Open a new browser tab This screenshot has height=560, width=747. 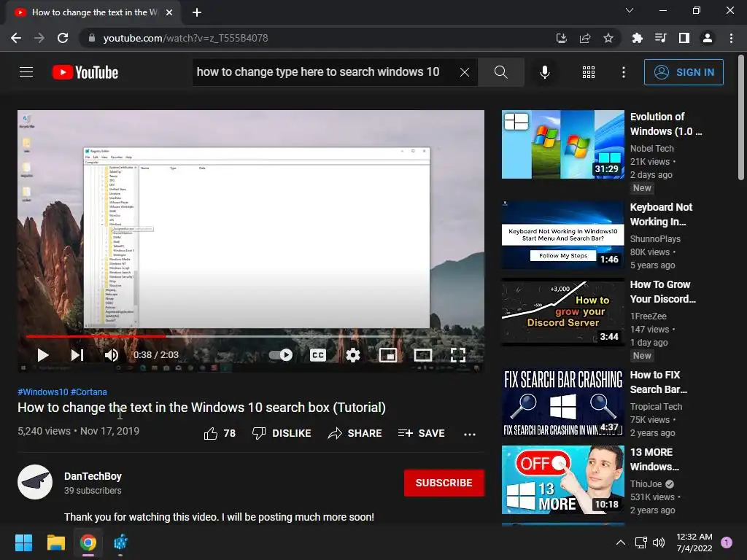[x=197, y=12]
